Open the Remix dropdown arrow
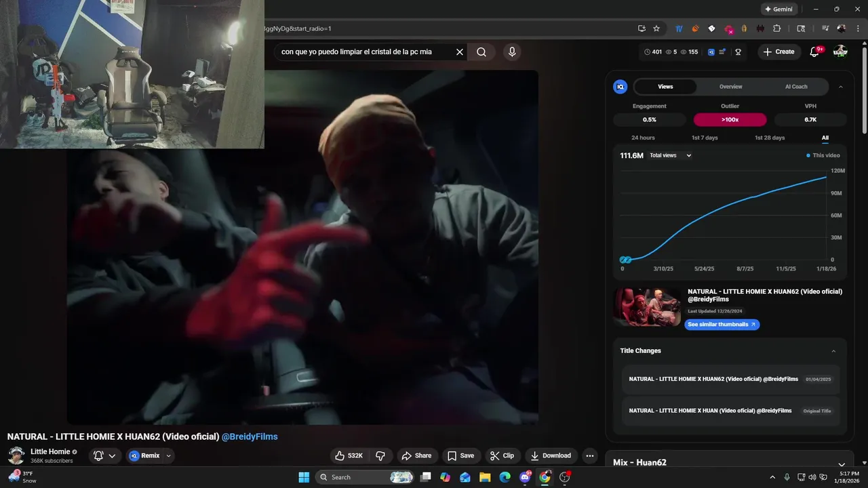Image resolution: width=868 pixels, height=488 pixels. (x=169, y=455)
